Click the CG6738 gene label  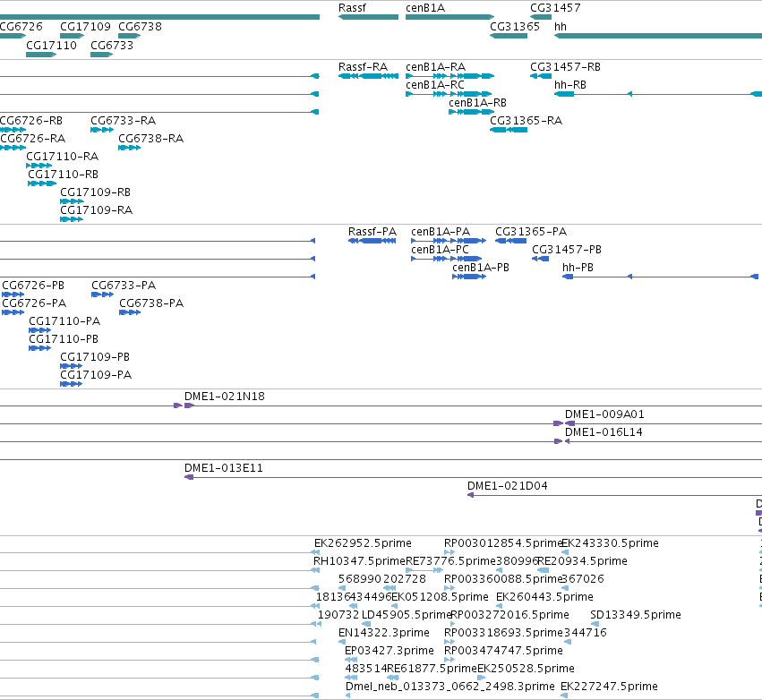coord(140,26)
